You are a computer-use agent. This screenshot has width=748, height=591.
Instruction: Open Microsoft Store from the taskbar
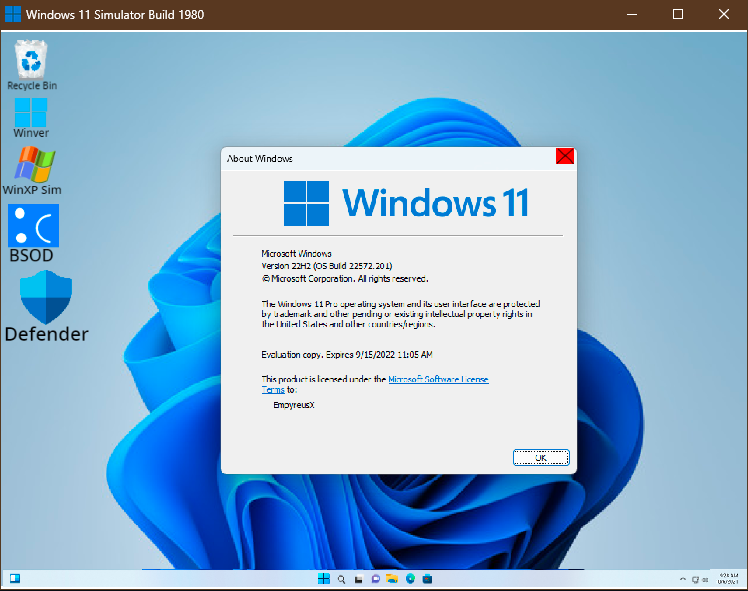point(427,579)
